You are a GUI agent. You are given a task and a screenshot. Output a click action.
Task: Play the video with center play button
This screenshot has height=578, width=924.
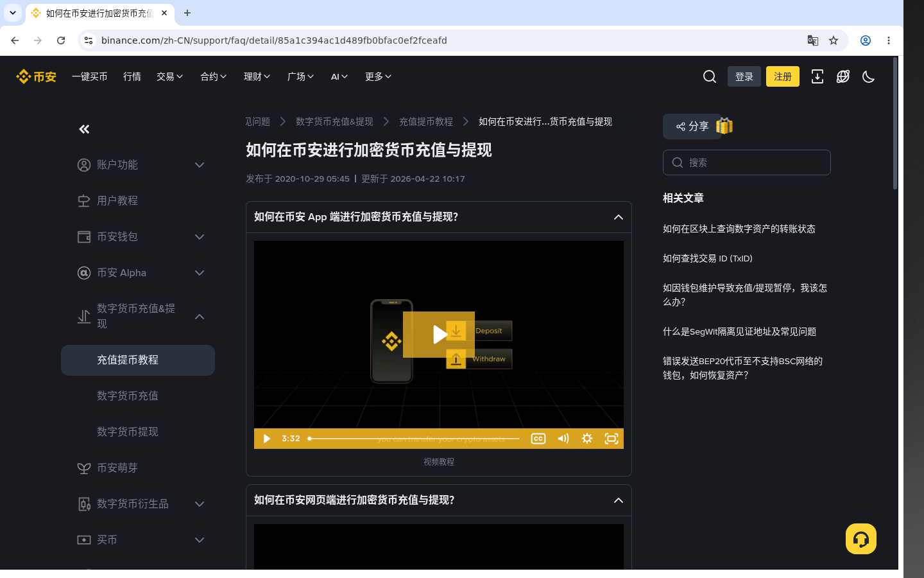pyautogui.click(x=439, y=335)
